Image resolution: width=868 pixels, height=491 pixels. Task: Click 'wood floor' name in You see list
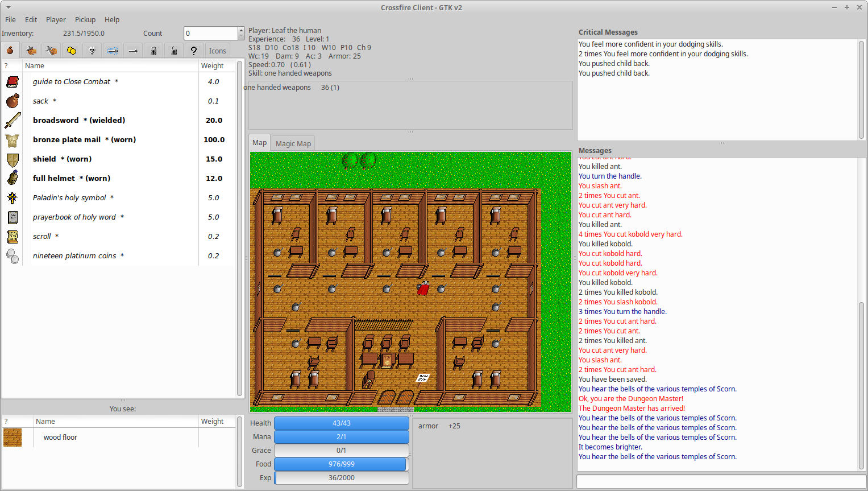pos(60,438)
